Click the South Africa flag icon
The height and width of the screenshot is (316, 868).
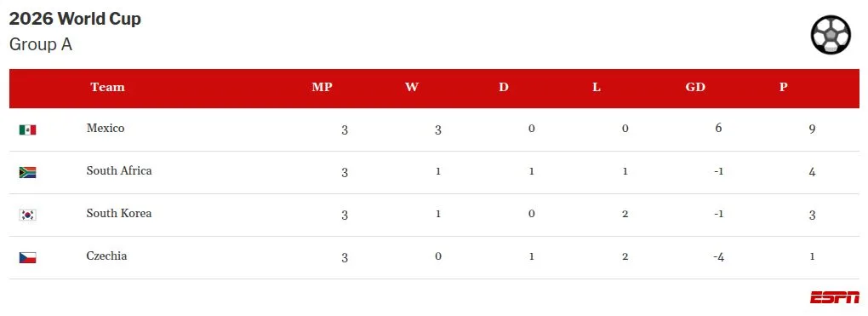click(28, 172)
